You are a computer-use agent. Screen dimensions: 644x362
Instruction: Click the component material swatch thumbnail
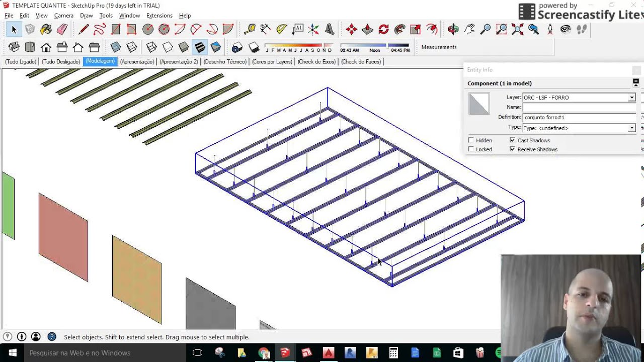click(479, 104)
